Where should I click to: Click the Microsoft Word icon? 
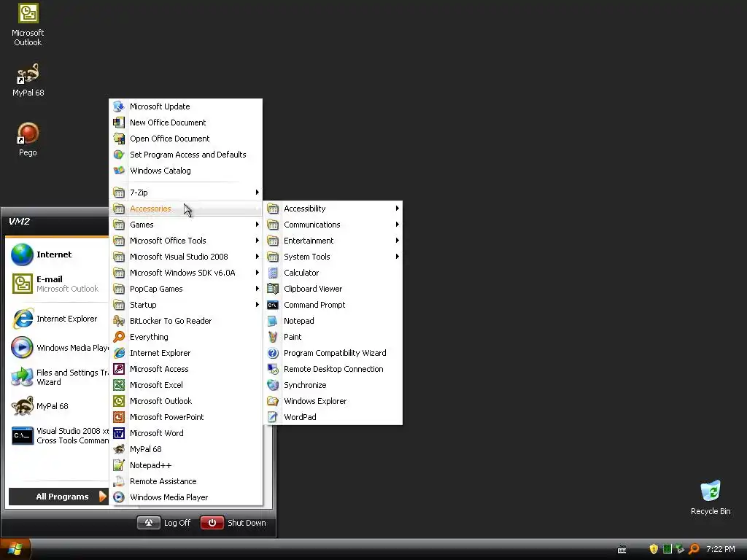pyautogui.click(x=119, y=433)
